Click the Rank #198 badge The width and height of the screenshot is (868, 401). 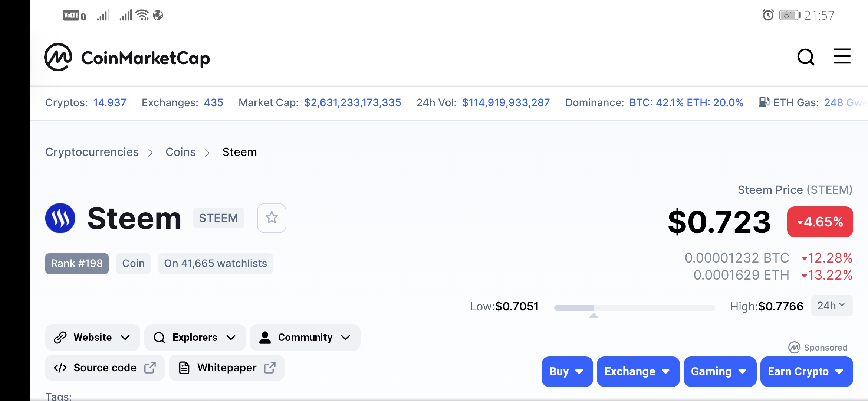pyautogui.click(x=77, y=264)
